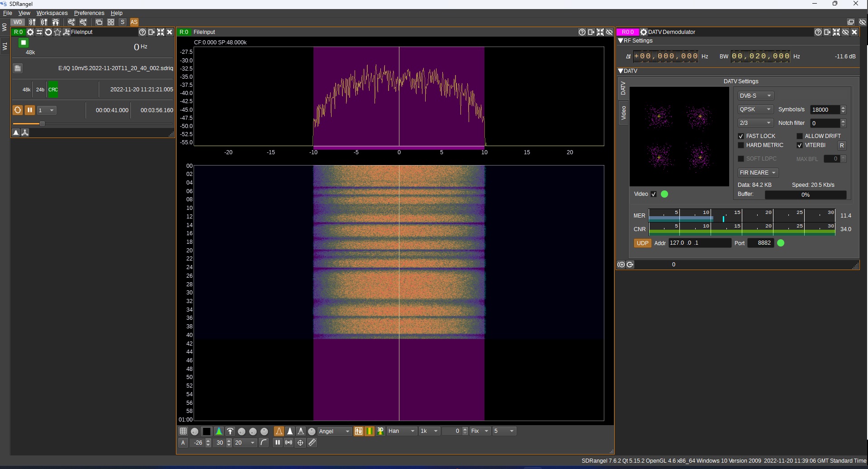This screenshot has height=469, width=868.
Task: Open the playback speed multiplier dropdown
Action: pos(47,110)
